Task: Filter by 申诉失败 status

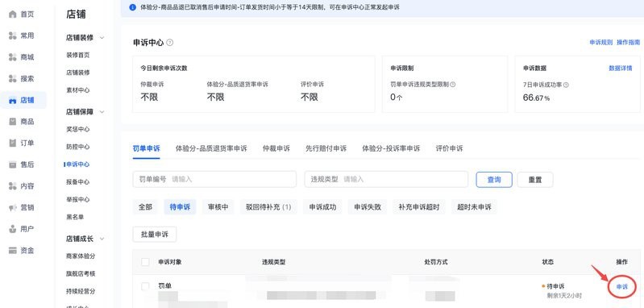Action: (x=368, y=207)
